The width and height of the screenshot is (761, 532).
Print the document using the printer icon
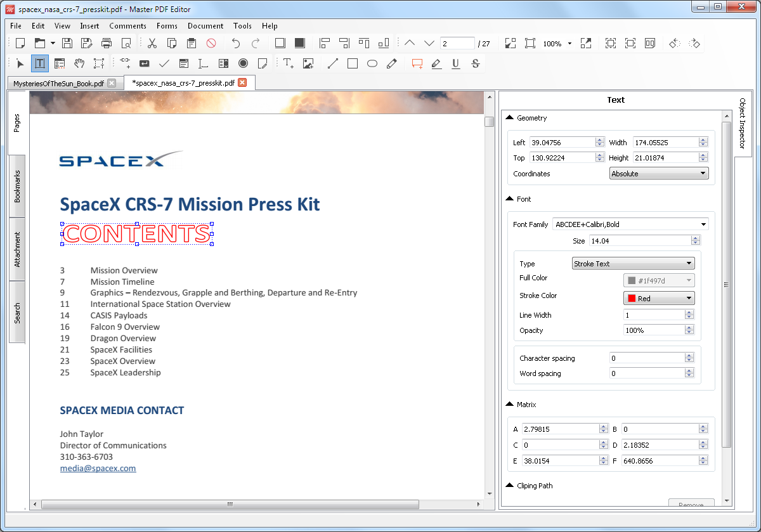click(x=107, y=43)
